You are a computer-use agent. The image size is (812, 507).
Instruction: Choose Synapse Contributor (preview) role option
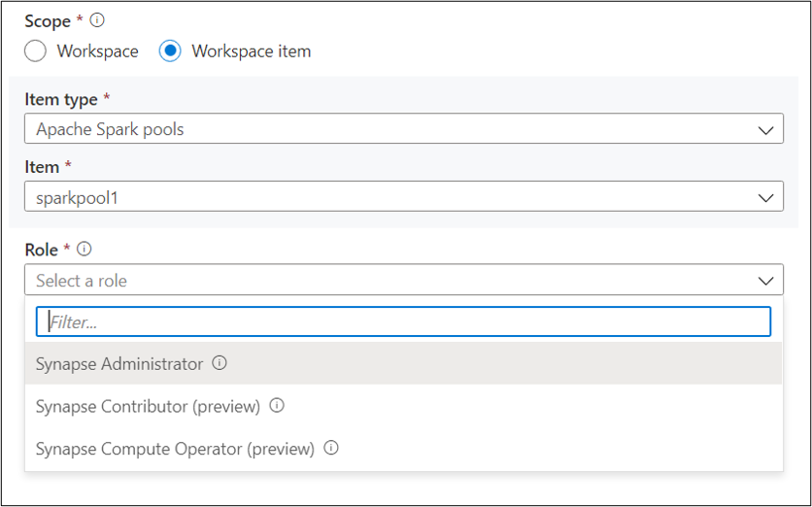click(x=148, y=406)
